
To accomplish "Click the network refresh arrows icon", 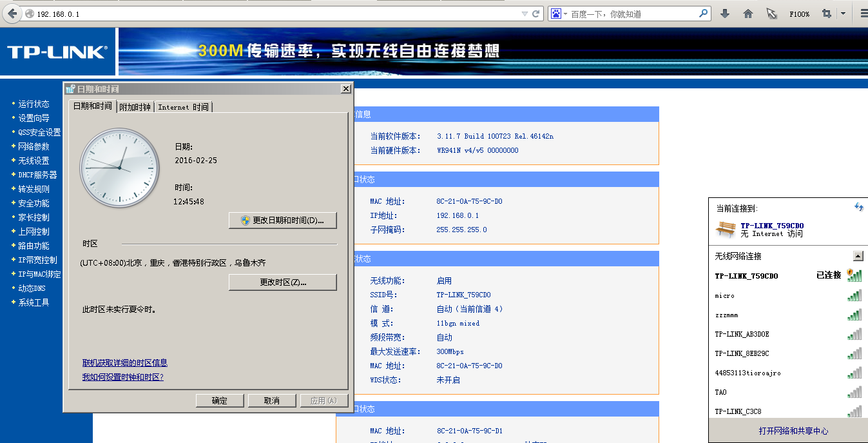I will click(x=858, y=207).
